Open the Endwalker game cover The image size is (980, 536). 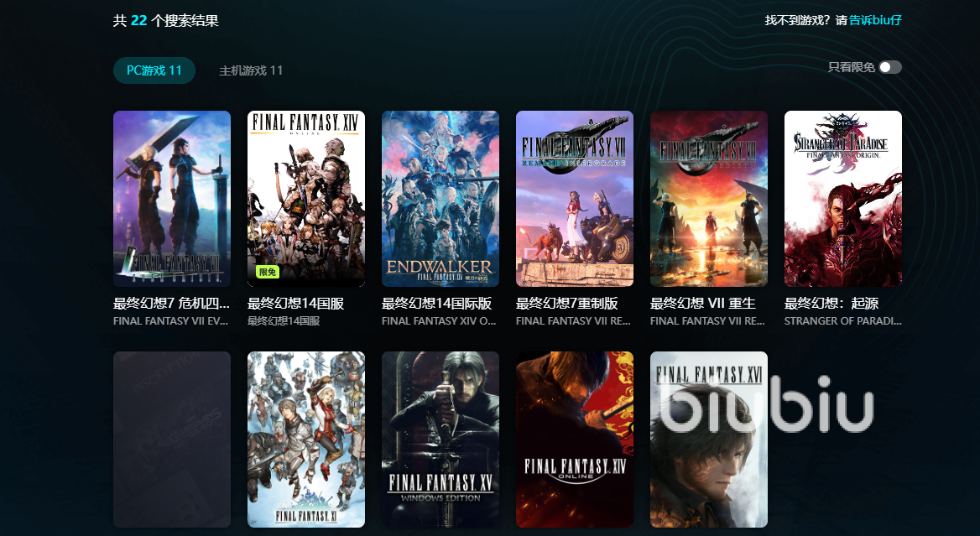440,199
